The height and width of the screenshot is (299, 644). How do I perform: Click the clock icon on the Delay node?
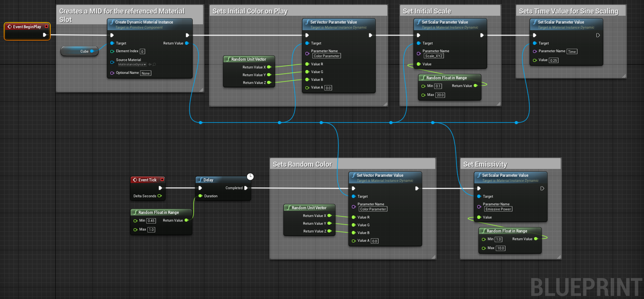pyautogui.click(x=250, y=176)
